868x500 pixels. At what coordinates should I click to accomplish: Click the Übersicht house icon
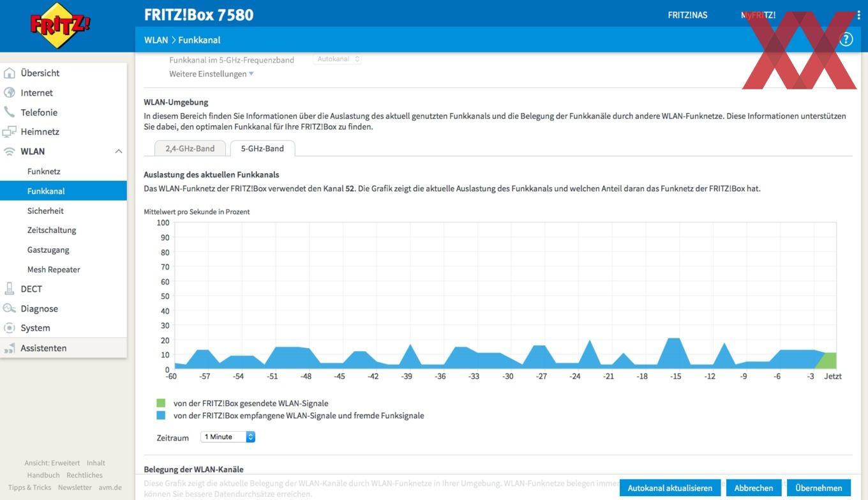click(10, 73)
